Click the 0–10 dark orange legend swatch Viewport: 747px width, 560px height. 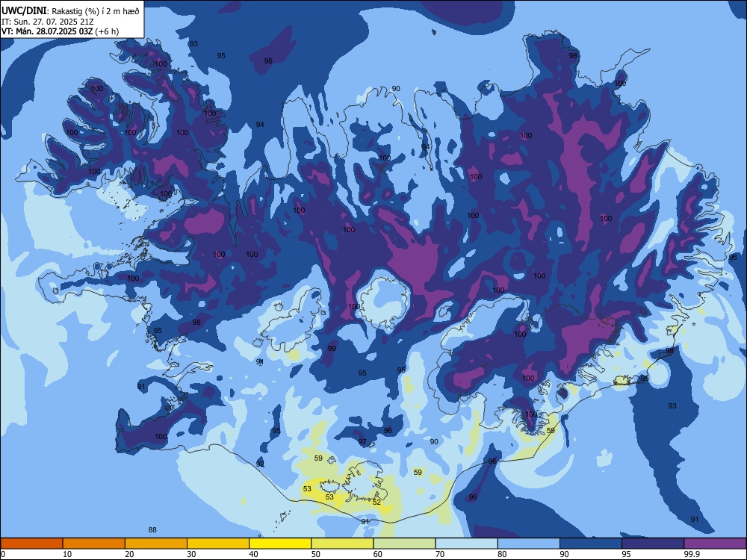click(x=31, y=544)
